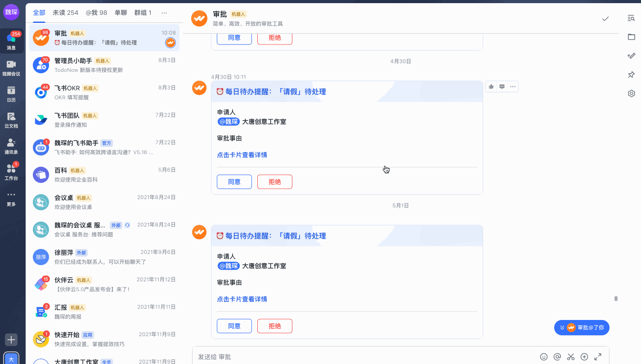Open chat settings gear icon
This screenshot has height=364, width=641.
click(x=631, y=93)
